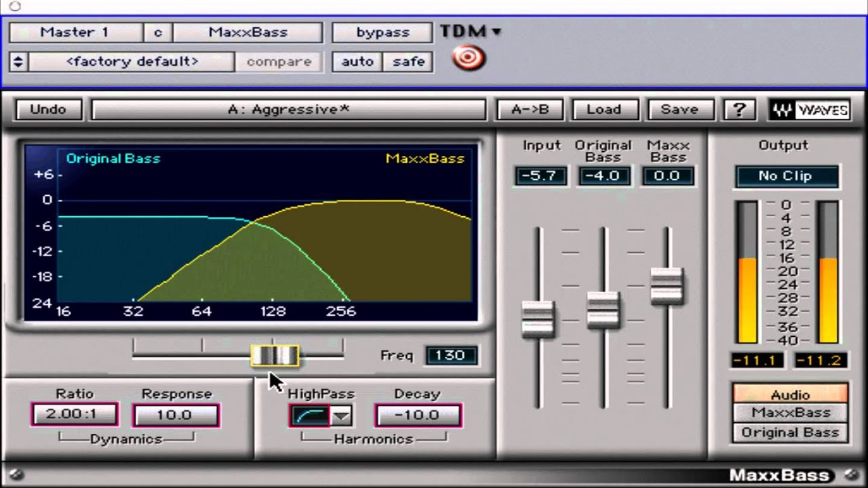
Task: Select the MaxxBass plugin selector
Action: 248,33
